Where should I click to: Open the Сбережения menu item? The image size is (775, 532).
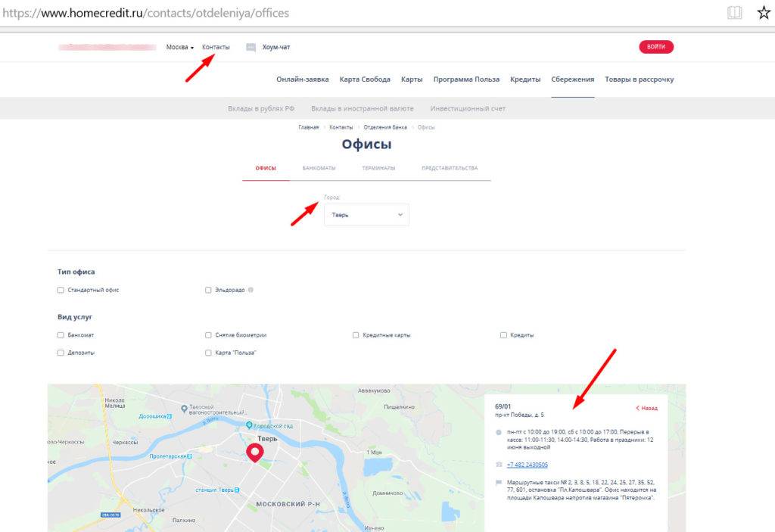coord(572,79)
